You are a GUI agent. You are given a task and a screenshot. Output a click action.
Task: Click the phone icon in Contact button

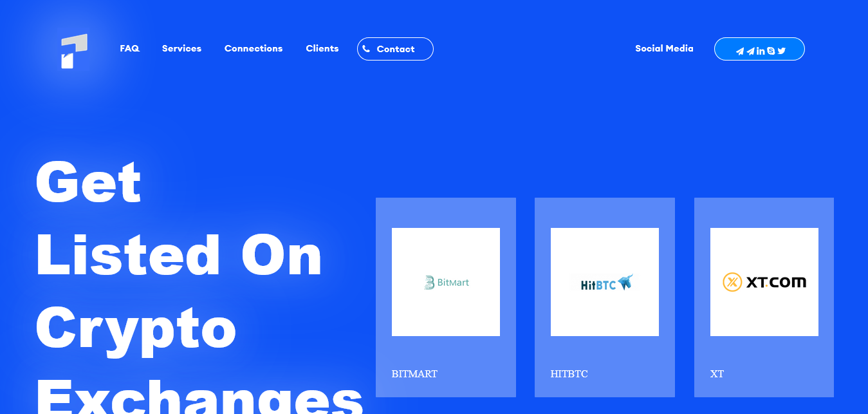point(366,49)
